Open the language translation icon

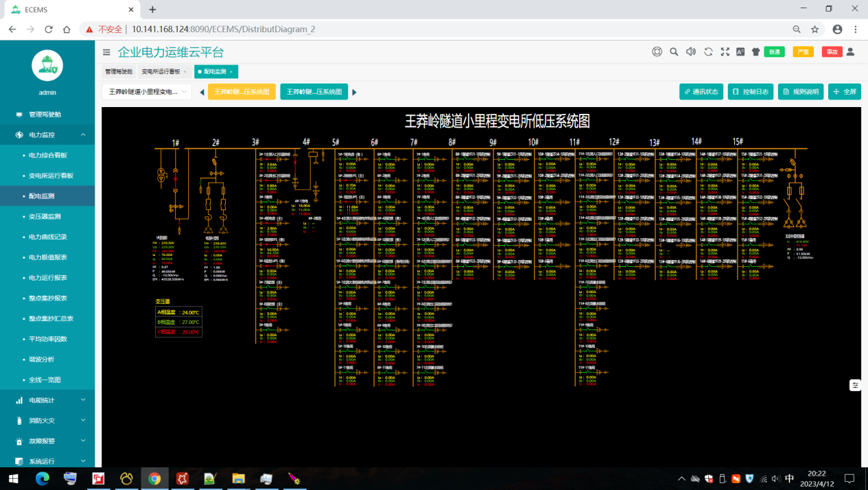click(x=740, y=51)
